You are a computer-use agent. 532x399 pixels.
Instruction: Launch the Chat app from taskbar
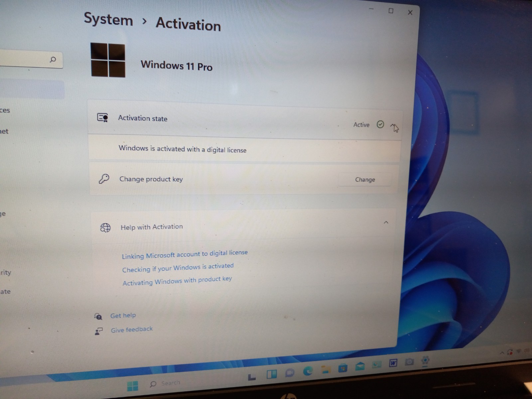click(x=290, y=373)
